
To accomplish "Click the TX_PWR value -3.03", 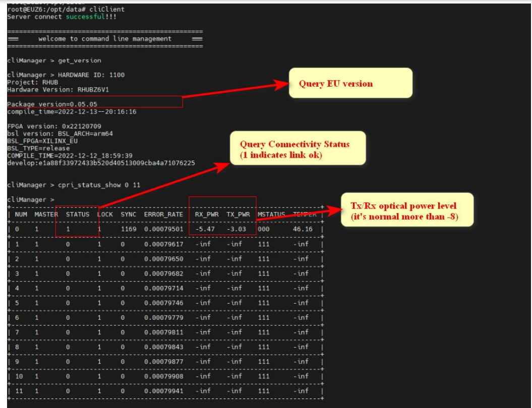I will (x=236, y=229).
